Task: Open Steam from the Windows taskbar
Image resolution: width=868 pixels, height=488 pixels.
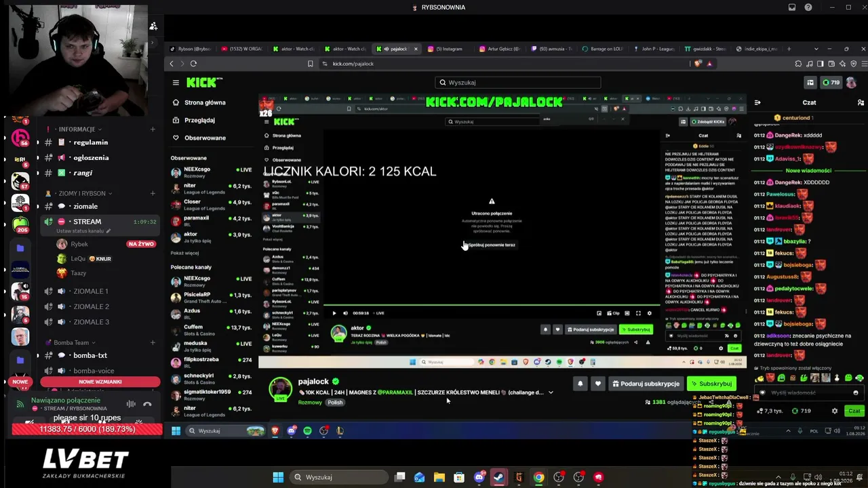Action: [498, 477]
